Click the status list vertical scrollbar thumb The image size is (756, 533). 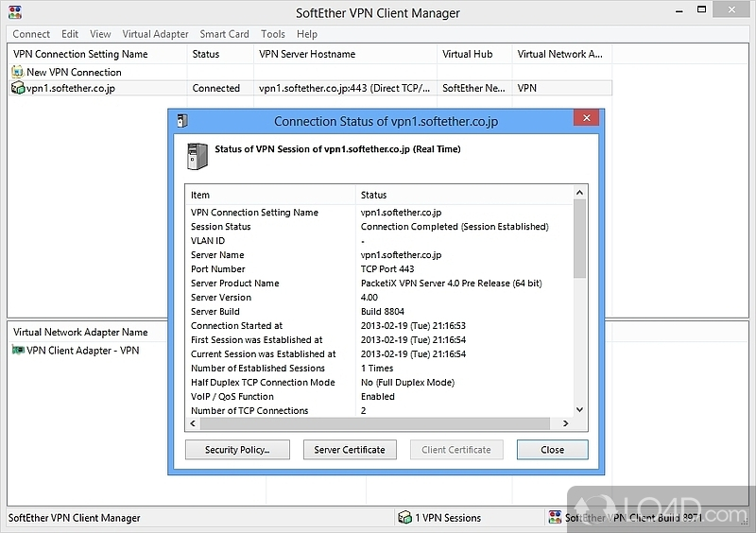pyautogui.click(x=579, y=240)
